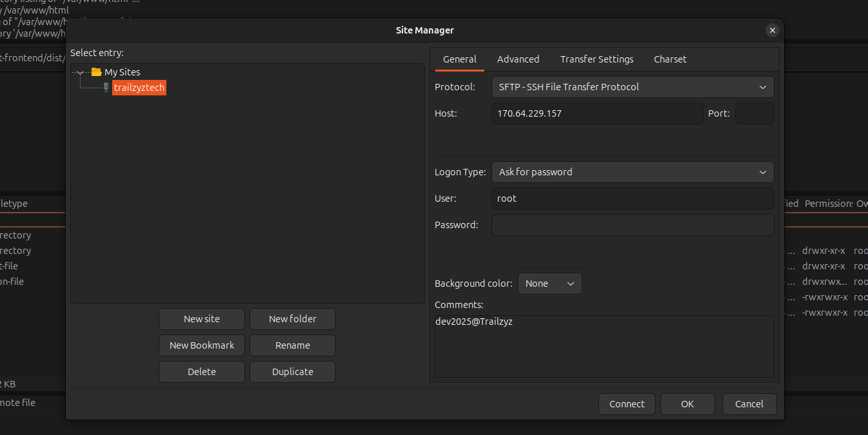Viewport: 868px width, 435px height.
Task: Click the Cancel button
Action: point(749,404)
